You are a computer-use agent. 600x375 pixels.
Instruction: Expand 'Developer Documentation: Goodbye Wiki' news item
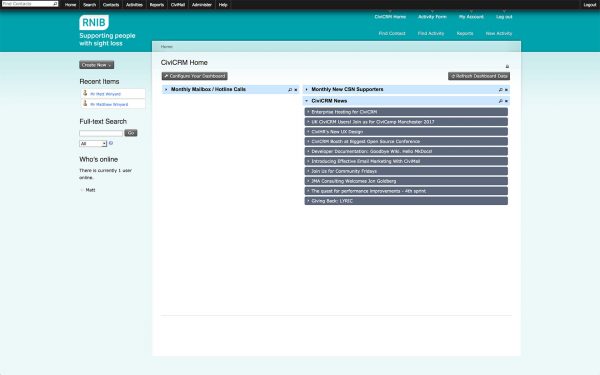click(x=406, y=152)
